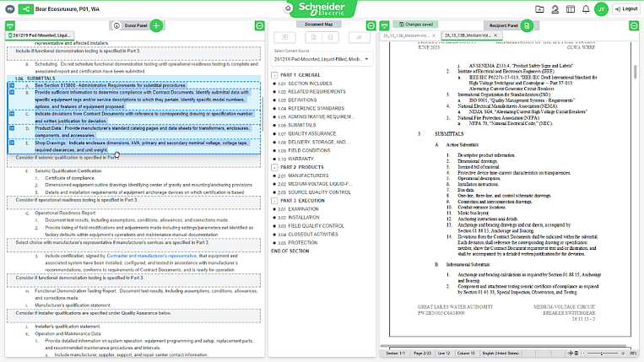
Task: Open the notifications bell icon
Action: click(x=586, y=9)
